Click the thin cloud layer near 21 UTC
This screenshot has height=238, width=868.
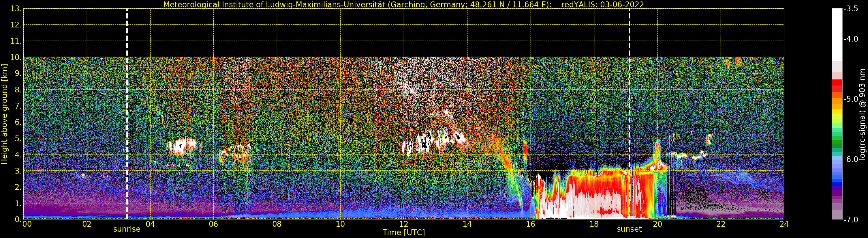(686, 155)
